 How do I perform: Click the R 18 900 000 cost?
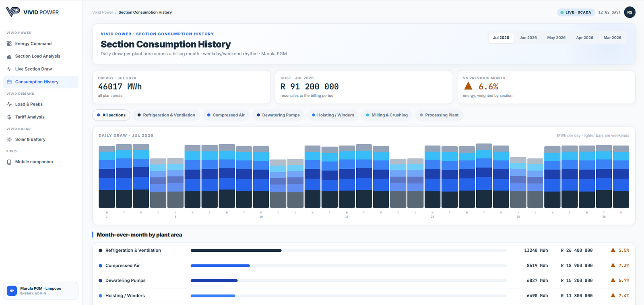(x=577, y=266)
